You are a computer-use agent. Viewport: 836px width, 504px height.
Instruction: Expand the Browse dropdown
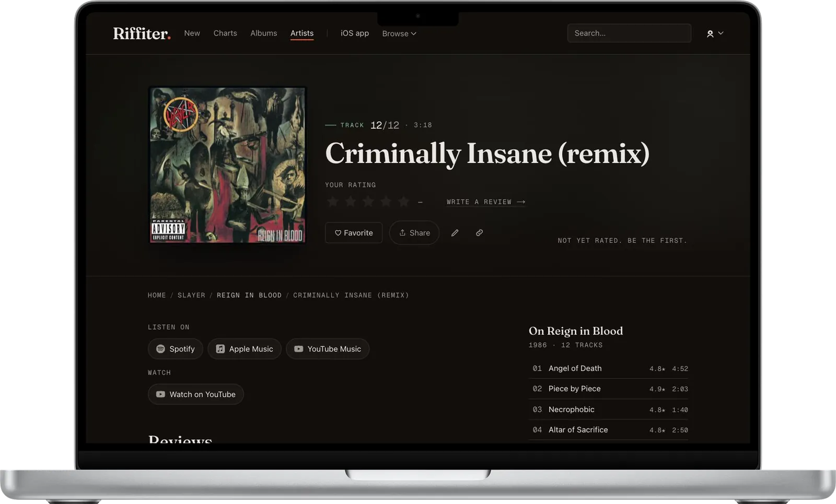399,33
